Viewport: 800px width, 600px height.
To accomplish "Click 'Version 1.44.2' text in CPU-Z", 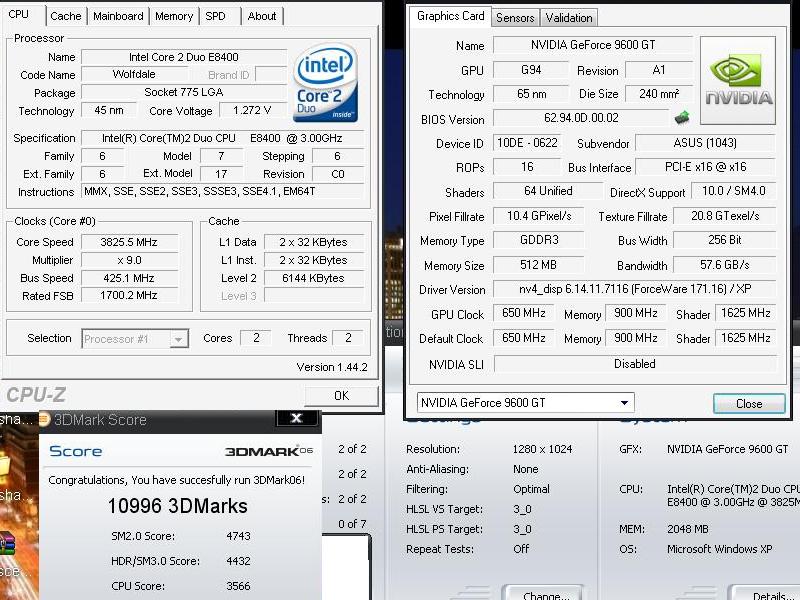I will [x=332, y=367].
